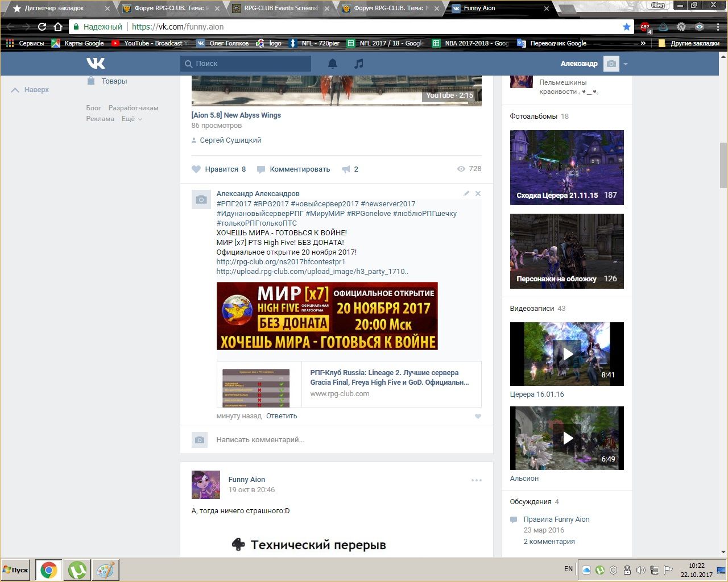
Task: Toggle like heart on Александров's comment
Action: (x=478, y=416)
